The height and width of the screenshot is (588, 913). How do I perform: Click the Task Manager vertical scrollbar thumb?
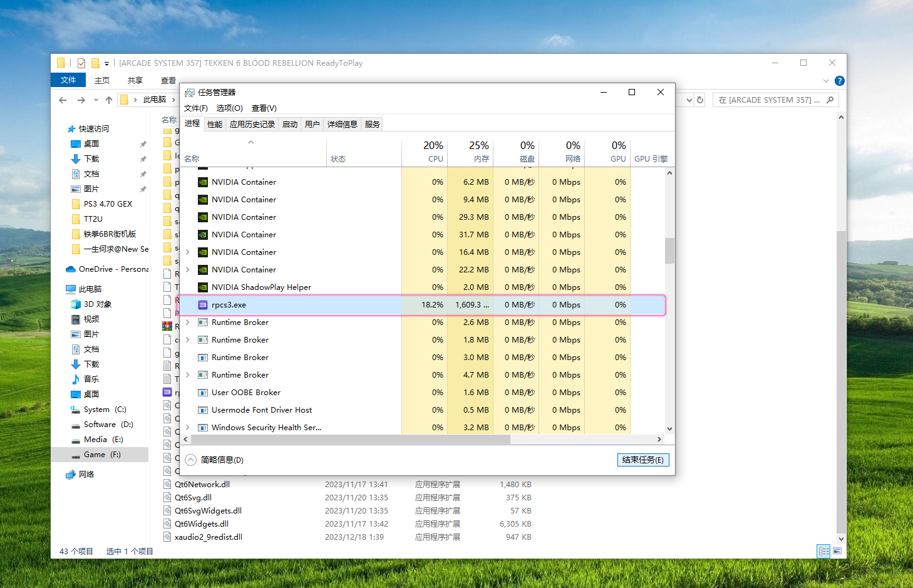tap(669, 250)
